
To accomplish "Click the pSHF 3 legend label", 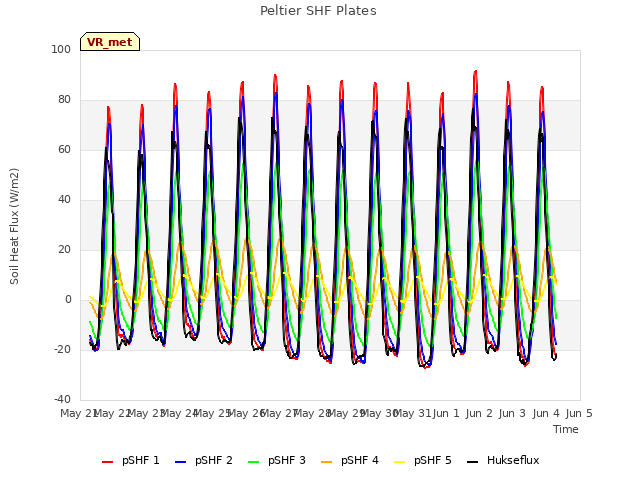I will tap(287, 460).
